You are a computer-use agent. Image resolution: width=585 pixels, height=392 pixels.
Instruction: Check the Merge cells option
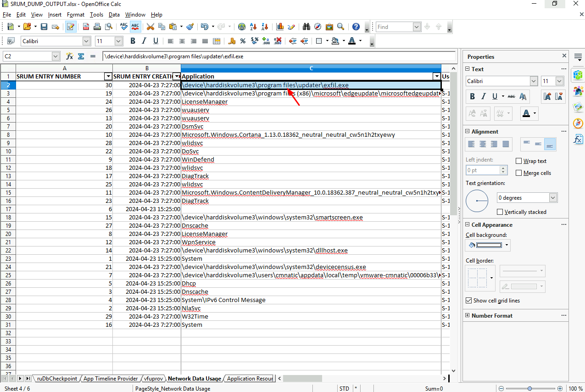[519, 173]
